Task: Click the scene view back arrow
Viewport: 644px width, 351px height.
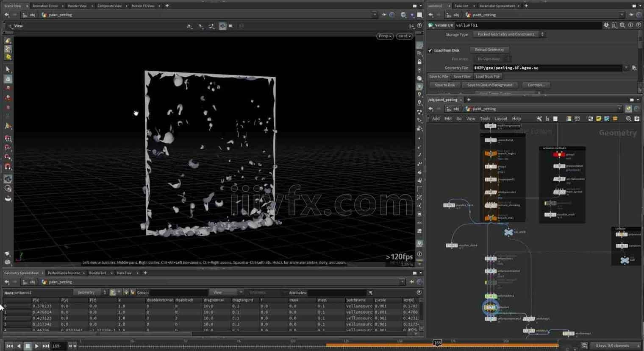Action: tap(6, 15)
